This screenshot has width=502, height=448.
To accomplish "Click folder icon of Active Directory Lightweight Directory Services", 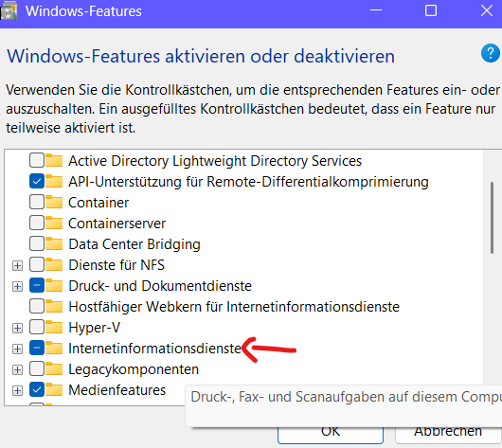I will coord(54,160).
